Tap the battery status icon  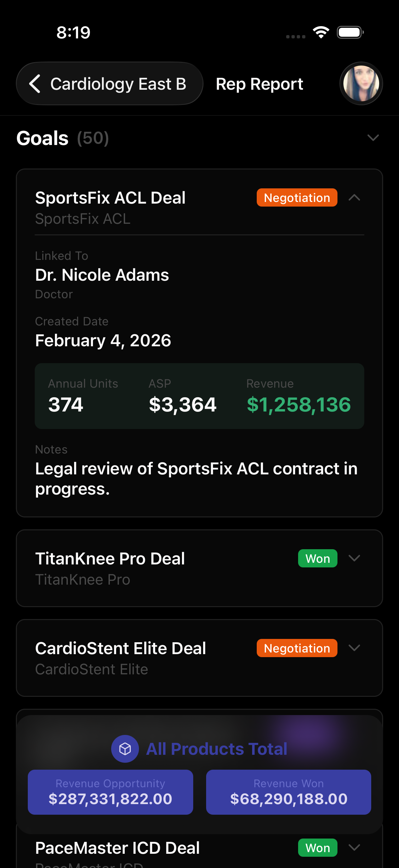[x=350, y=32]
